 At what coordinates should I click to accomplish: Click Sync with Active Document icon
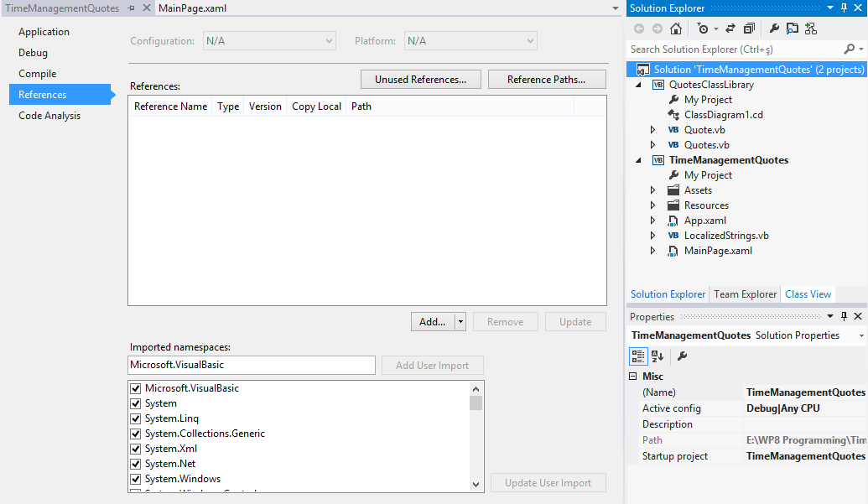730,29
